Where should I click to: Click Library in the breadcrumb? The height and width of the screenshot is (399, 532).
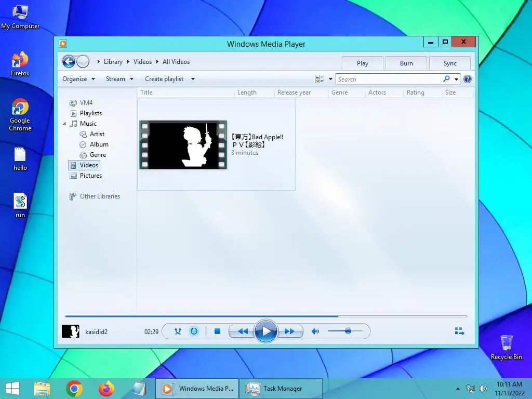point(113,62)
